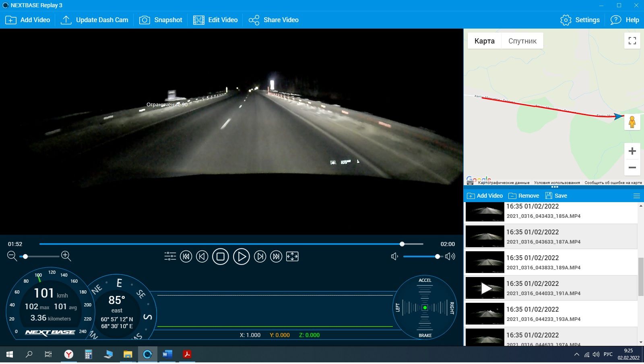Select video 2021_0316_043833_189A.MP4 thumbnail
This screenshot has width=644, height=364.
pos(485,263)
